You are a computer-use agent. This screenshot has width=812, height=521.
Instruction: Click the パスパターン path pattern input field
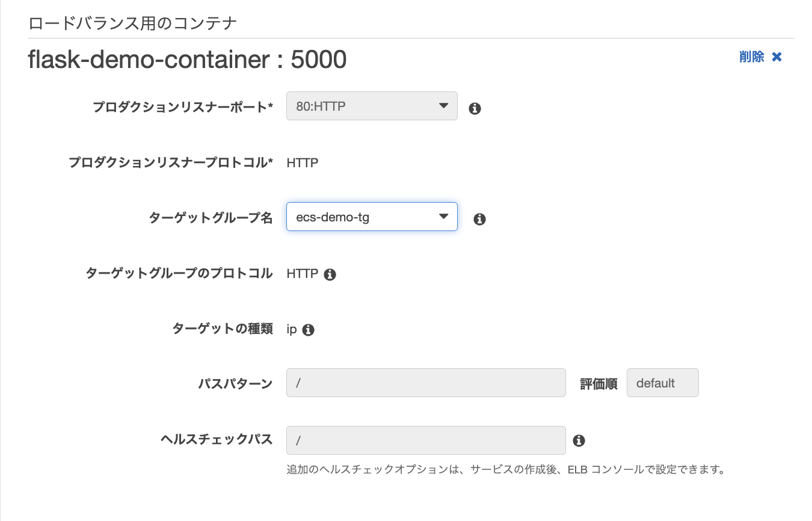425,383
